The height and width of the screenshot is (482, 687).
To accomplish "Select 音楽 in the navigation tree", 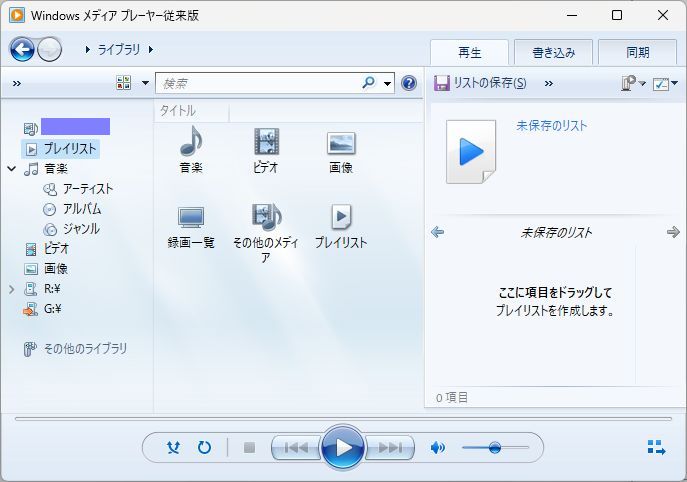I will click(56, 169).
